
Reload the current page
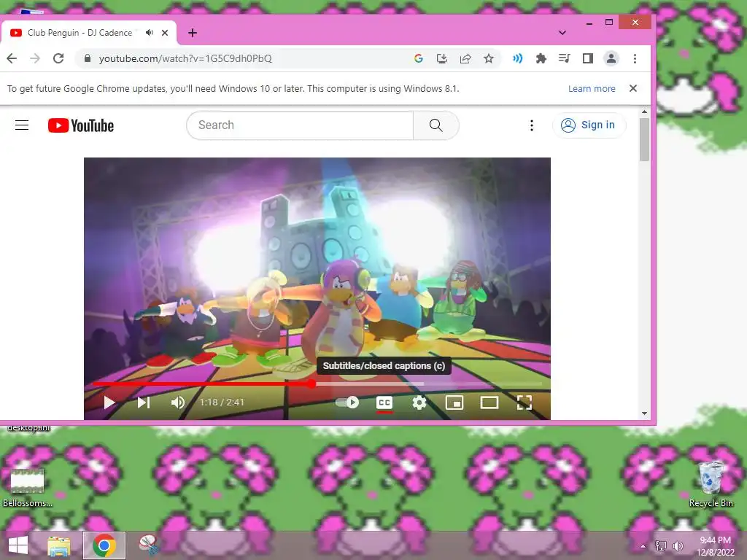tap(58, 58)
